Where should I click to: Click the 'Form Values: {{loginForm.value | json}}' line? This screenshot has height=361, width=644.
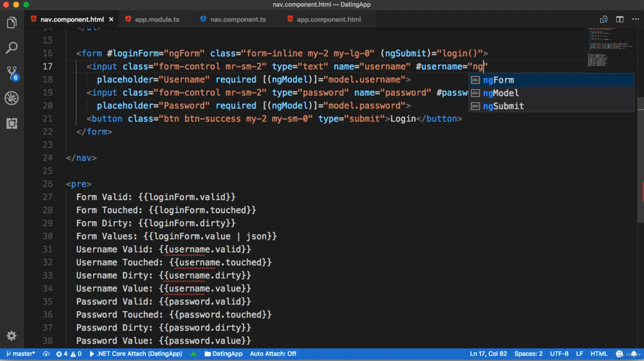176,236
